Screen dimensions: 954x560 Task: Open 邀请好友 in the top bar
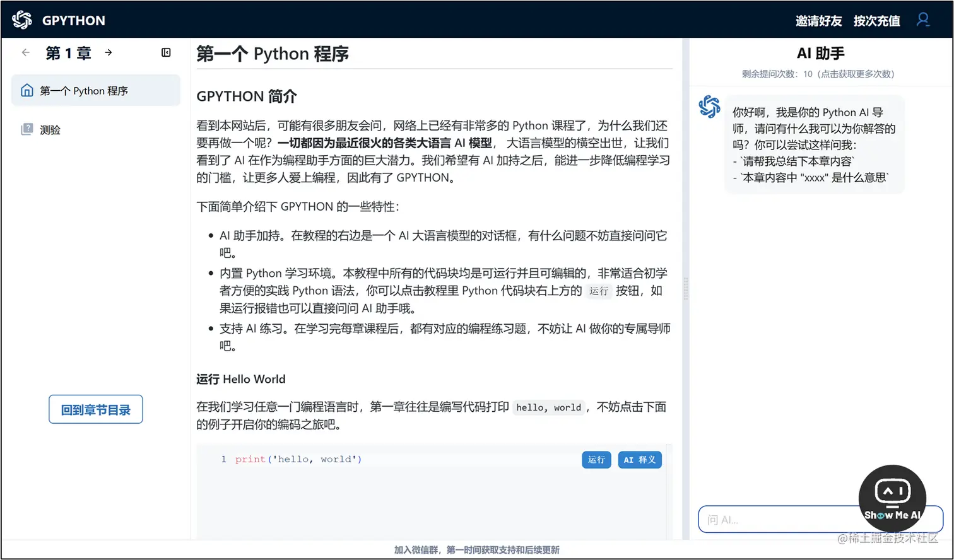818,21
